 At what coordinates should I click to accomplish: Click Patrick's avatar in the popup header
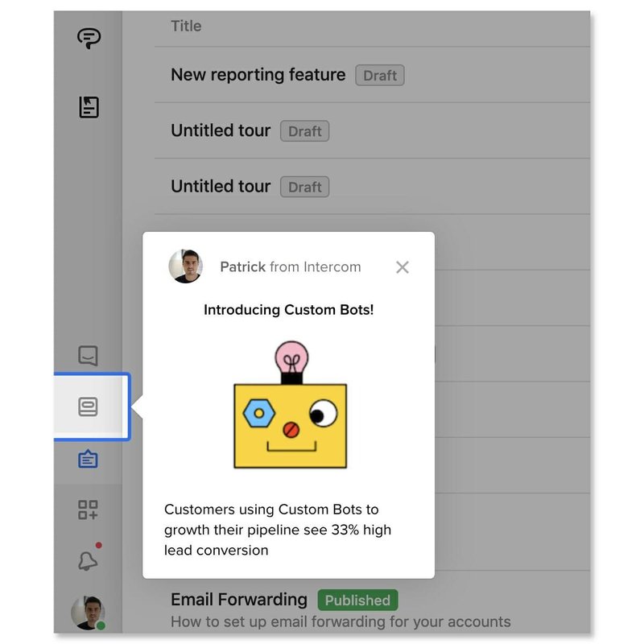coord(185,266)
